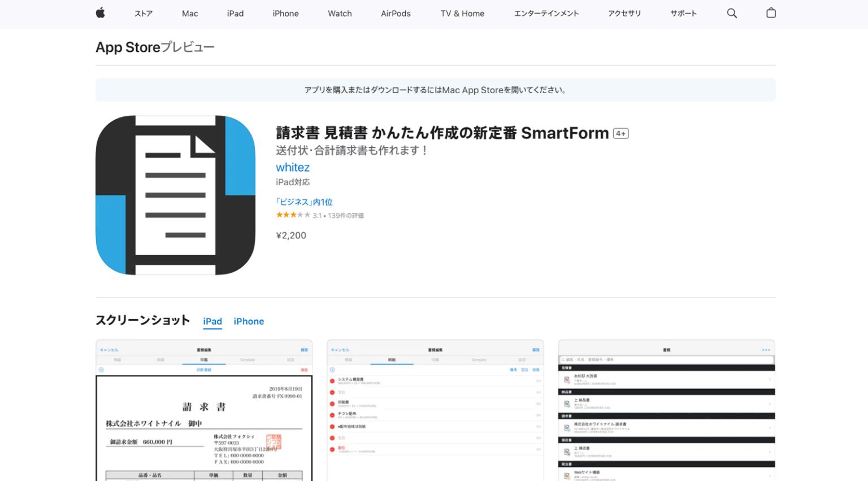Open the サポート menu item

683,14
